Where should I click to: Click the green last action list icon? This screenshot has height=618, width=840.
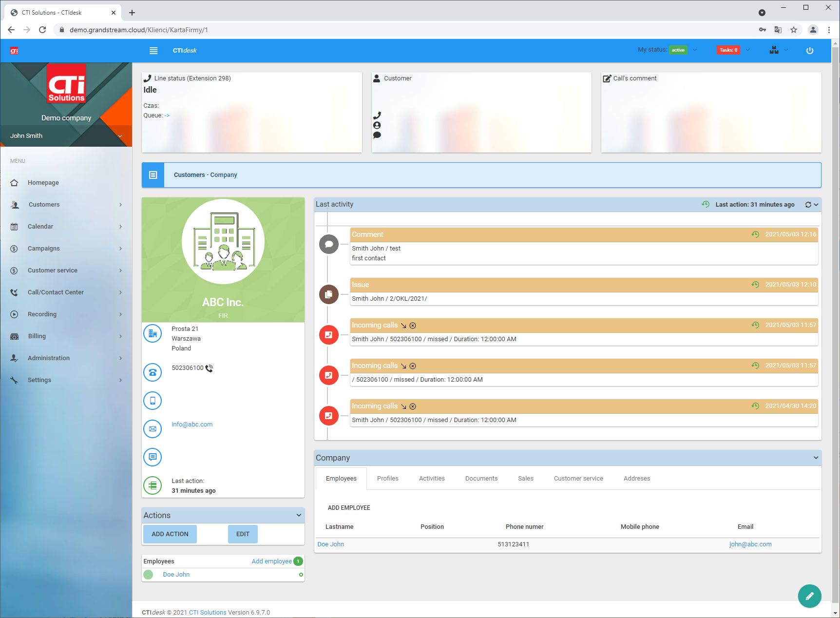tap(153, 485)
